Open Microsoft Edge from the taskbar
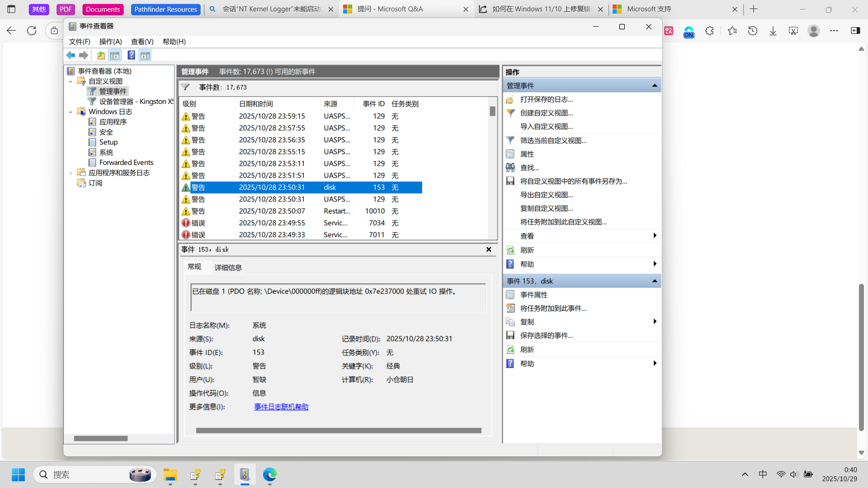This screenshot has width=868, height=488. pyautogui.click(x=270, y=474)
